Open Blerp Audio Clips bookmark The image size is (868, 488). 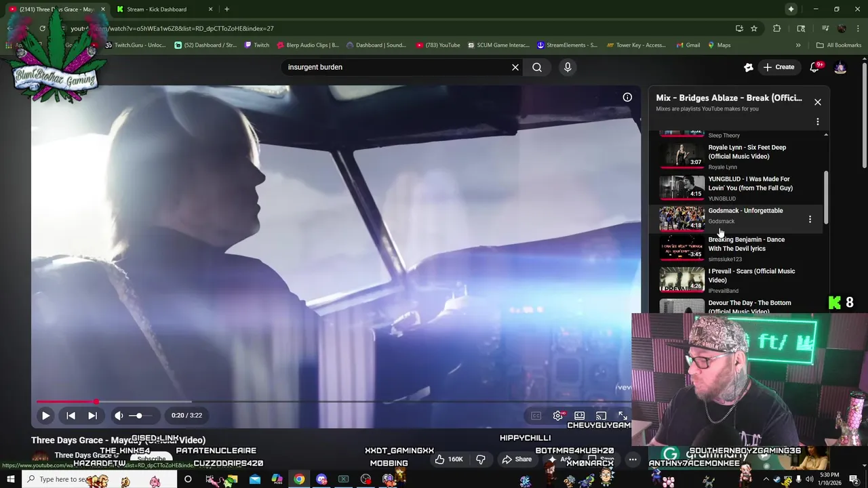click(x=308, y=45)
